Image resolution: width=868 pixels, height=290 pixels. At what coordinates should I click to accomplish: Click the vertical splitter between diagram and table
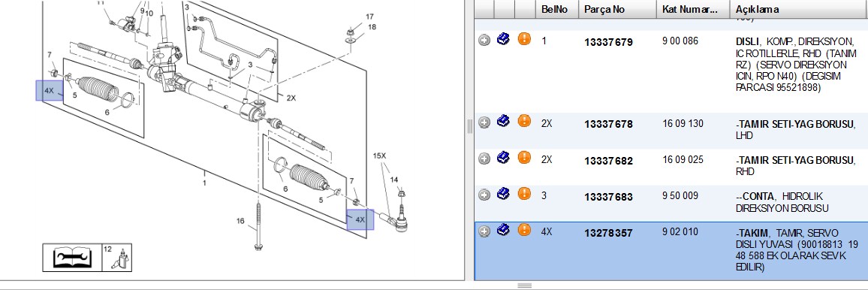point(469,126)
